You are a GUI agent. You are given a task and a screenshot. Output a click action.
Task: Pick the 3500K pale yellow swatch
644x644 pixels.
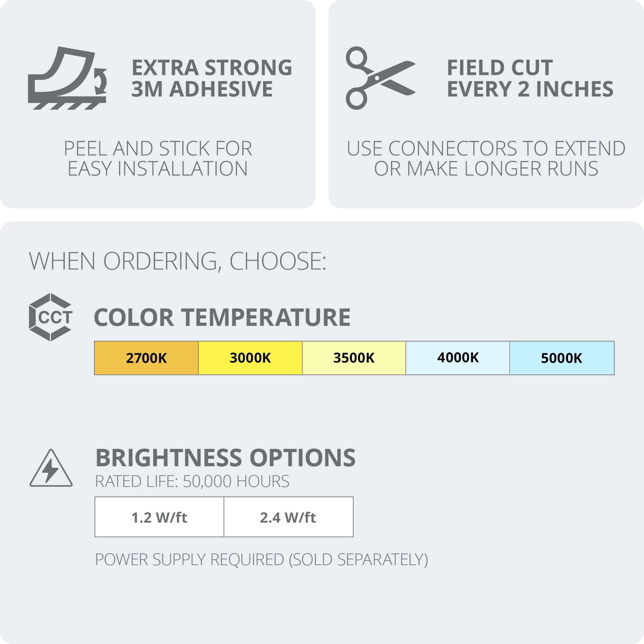354,358
